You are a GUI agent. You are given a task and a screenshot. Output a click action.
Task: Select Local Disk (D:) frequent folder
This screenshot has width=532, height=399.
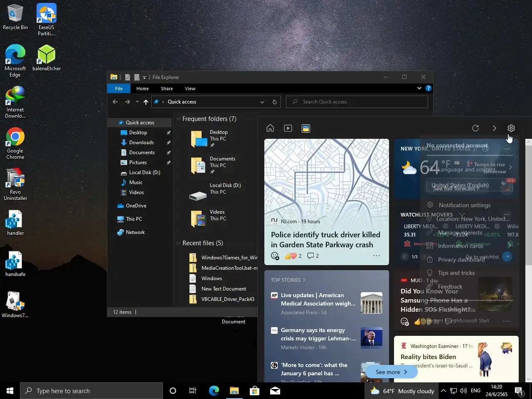pyautogui.click(x=215, y=191)
